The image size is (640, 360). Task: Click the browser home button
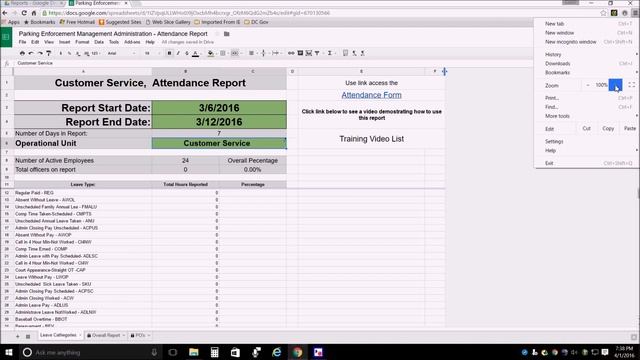tap(34, 13)
